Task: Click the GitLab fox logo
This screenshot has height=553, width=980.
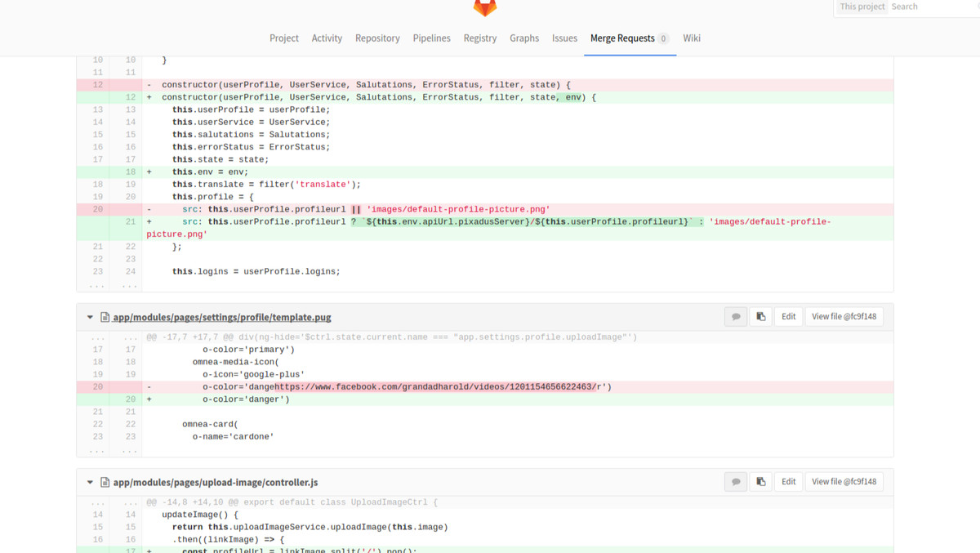Action: coord(485,7)
